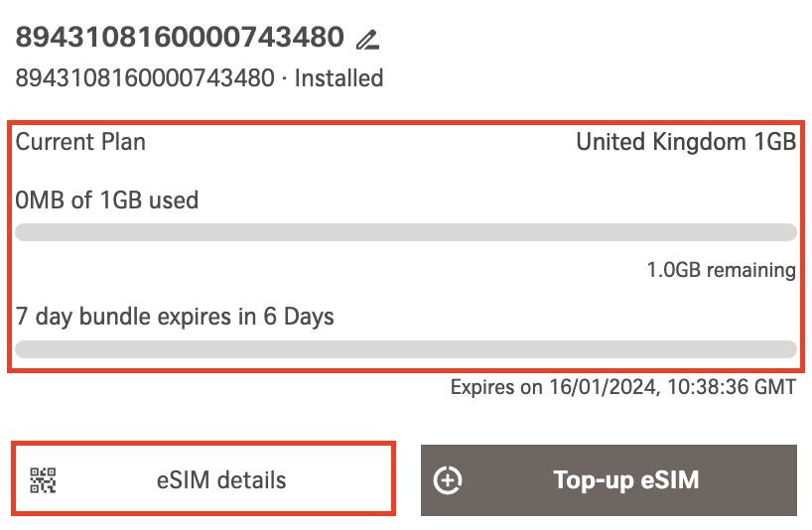Click the pencil icon to rename eSIM
Viewport: 812px width, 530px height.
[368, 41]
